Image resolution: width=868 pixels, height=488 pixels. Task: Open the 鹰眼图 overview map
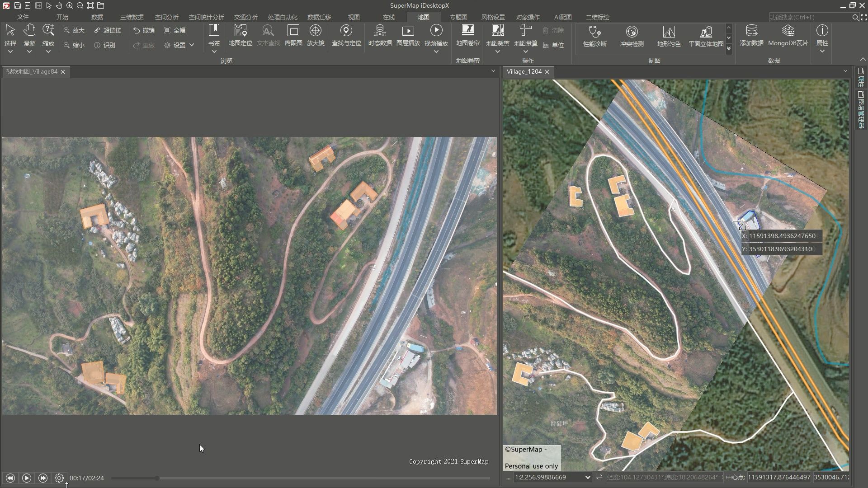293,35
